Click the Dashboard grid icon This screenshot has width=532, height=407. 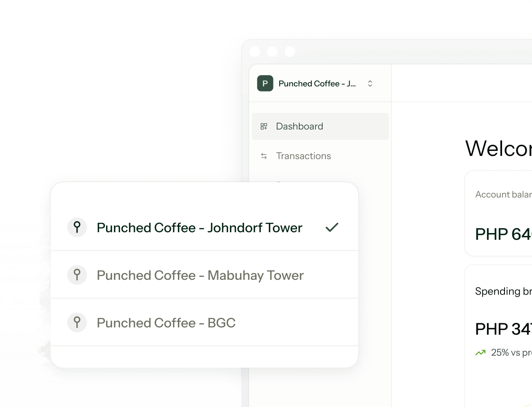pyautogui.click(x=264, y=126)
